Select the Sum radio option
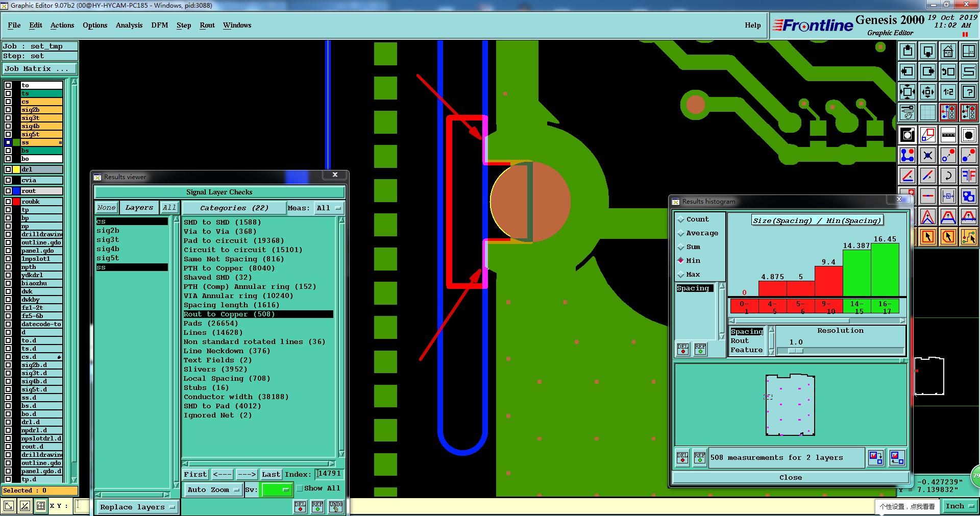 click(x=681, y=247)
